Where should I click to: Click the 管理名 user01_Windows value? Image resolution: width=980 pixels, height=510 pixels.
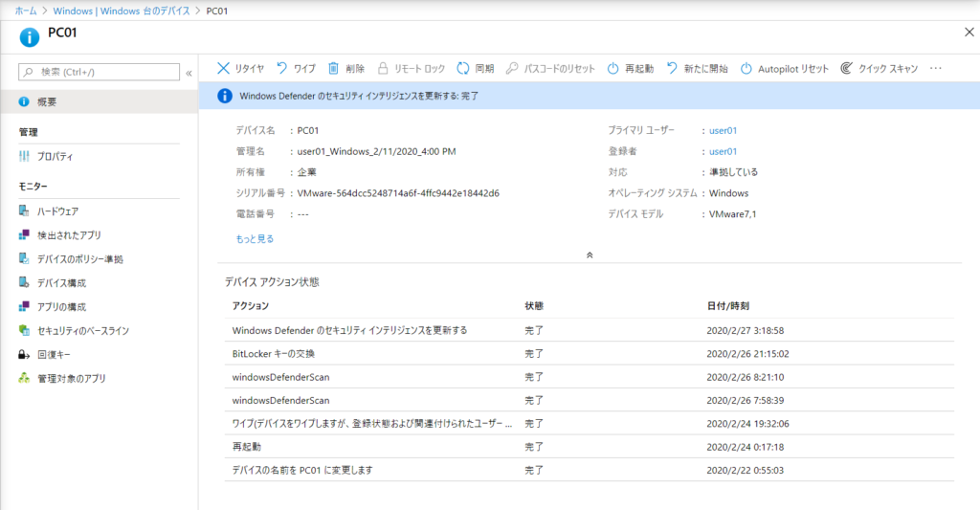pyautogui.click(x=376, y=151)
